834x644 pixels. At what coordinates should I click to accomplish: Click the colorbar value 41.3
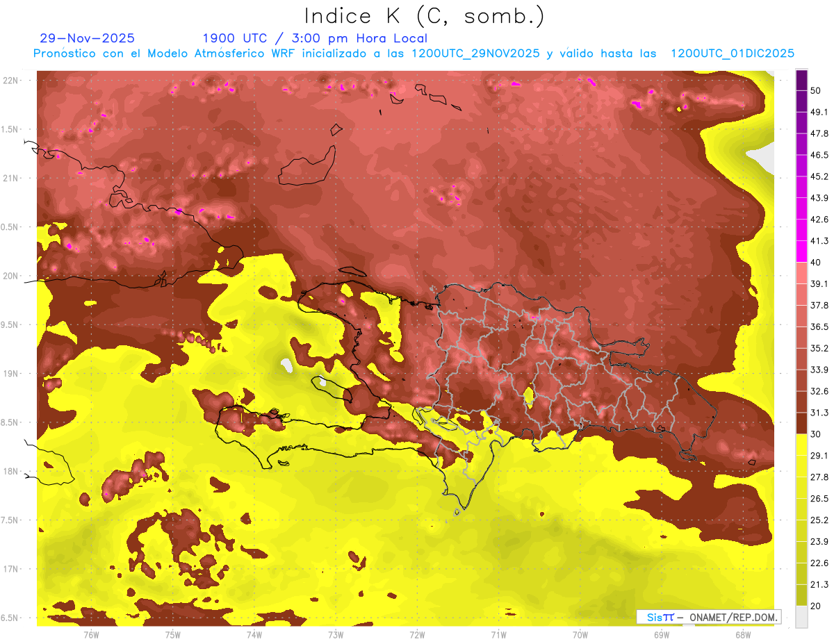[819, 241]
